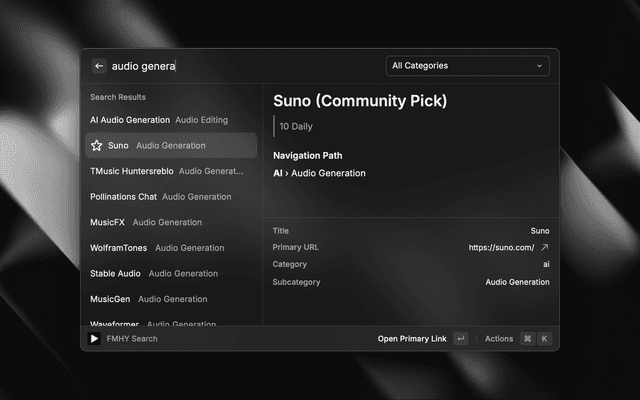Select the Suno search result
The width and height of the screenshot is (640, 400).
coord(171,145)
